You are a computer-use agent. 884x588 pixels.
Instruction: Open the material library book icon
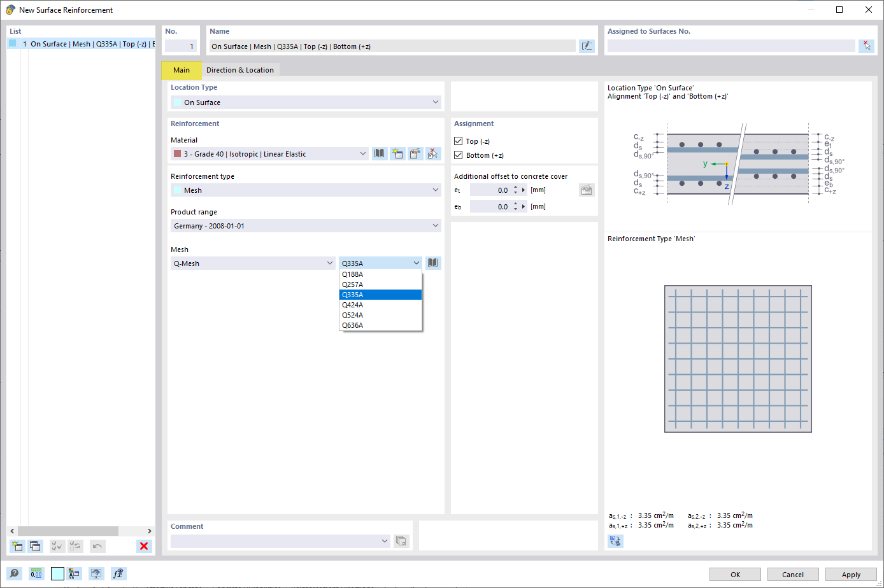tap(380, 153)
